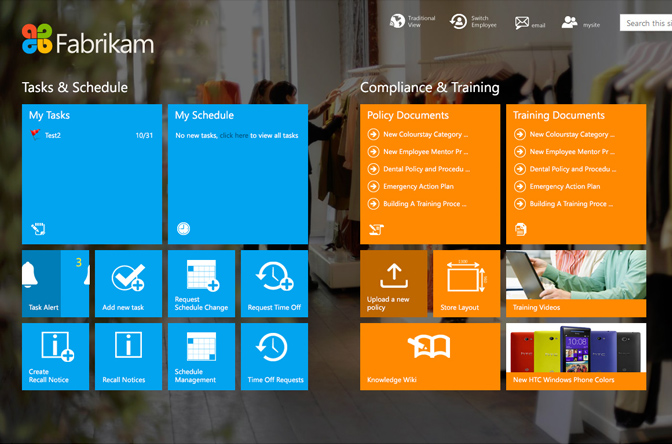Open email from top bar

(x=530, y=22)
